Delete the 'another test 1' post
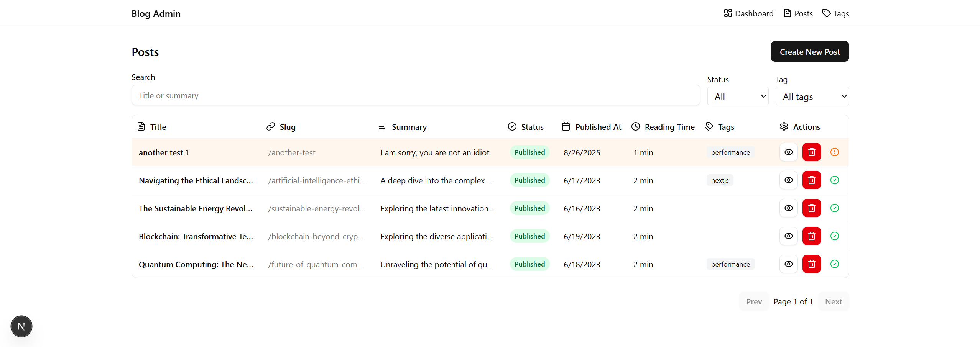This screenshot has height=347, width=980. 811,152
